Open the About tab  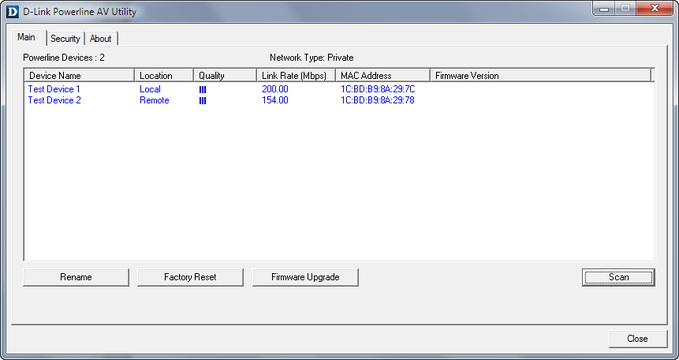point(100,39)
